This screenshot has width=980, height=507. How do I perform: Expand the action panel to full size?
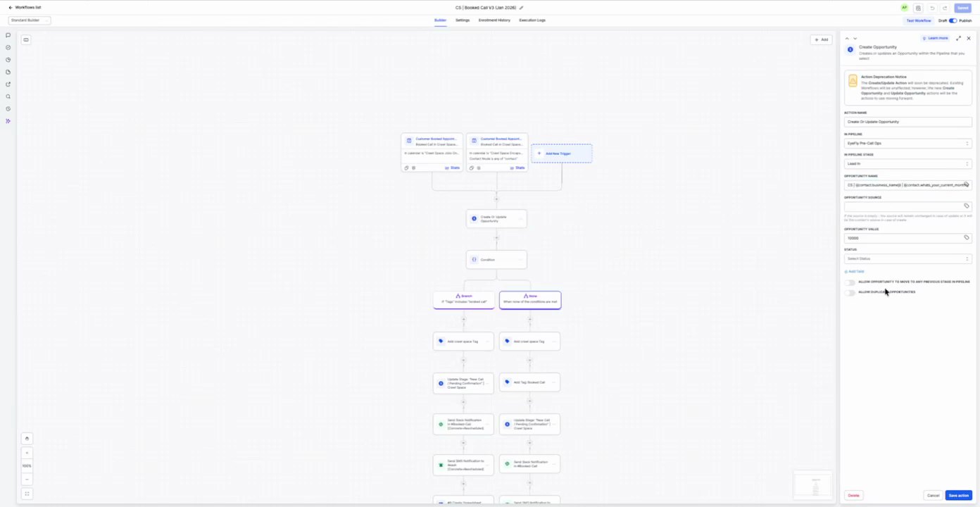click(x=958, y=38)
